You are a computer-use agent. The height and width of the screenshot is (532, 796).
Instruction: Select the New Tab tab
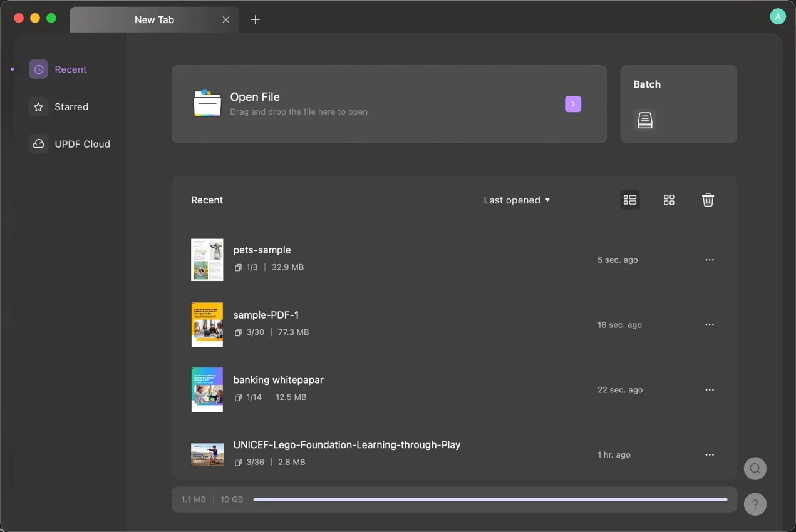point(154,19)
